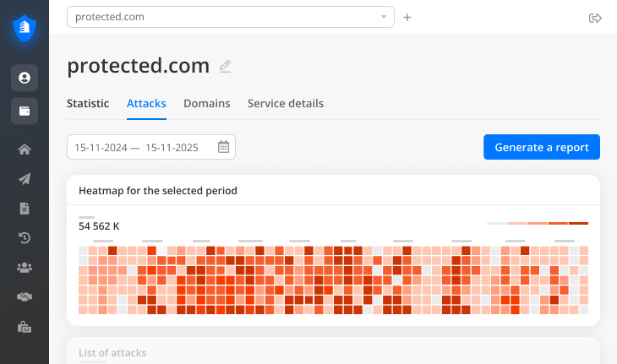Click the darkest red heatmap legend swatch

point(578,224)
